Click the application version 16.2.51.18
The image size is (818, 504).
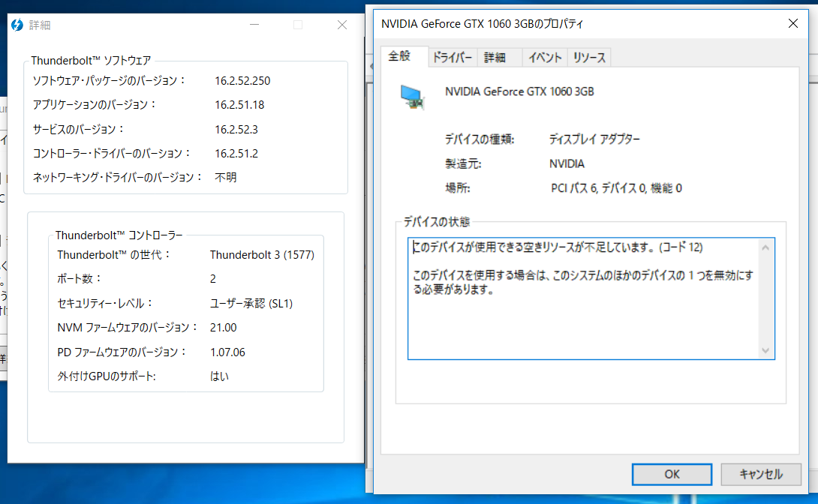(x=239, y=105)
